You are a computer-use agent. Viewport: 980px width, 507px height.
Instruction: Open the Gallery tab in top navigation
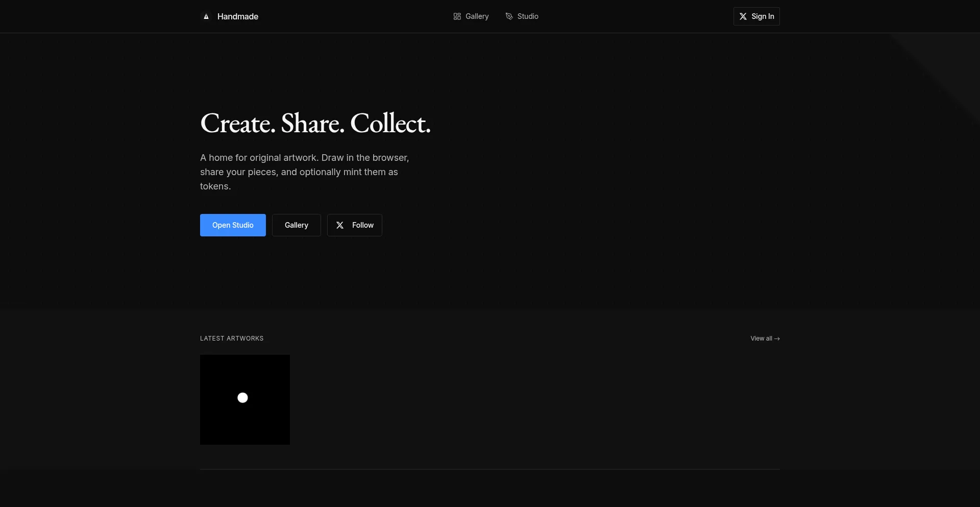[x=477, y=16]
